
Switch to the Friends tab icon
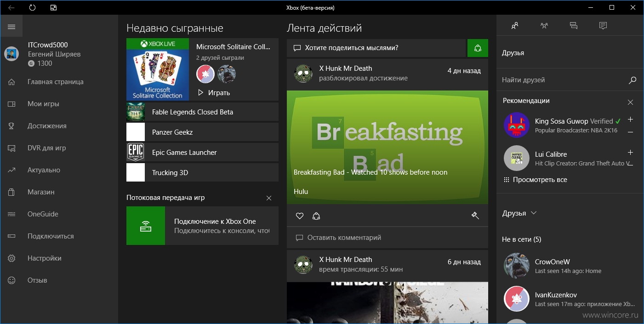[x=515, y=26]
